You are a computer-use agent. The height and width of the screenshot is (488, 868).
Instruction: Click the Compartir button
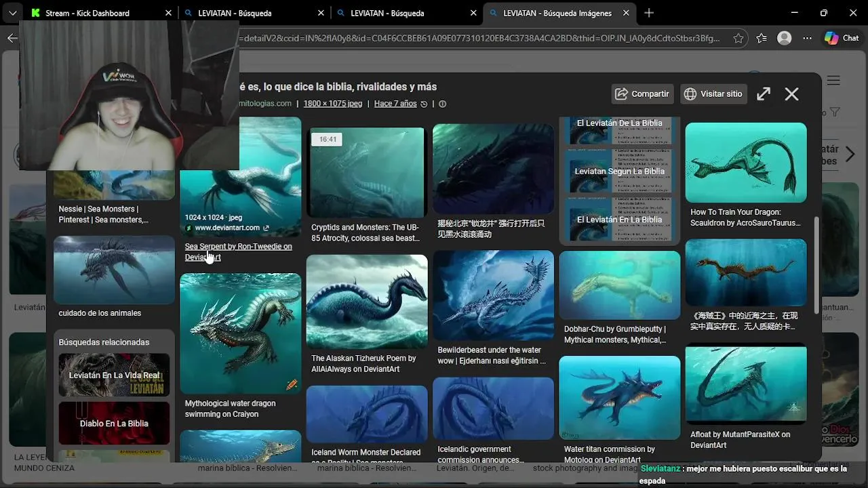(x=642, y=94)
